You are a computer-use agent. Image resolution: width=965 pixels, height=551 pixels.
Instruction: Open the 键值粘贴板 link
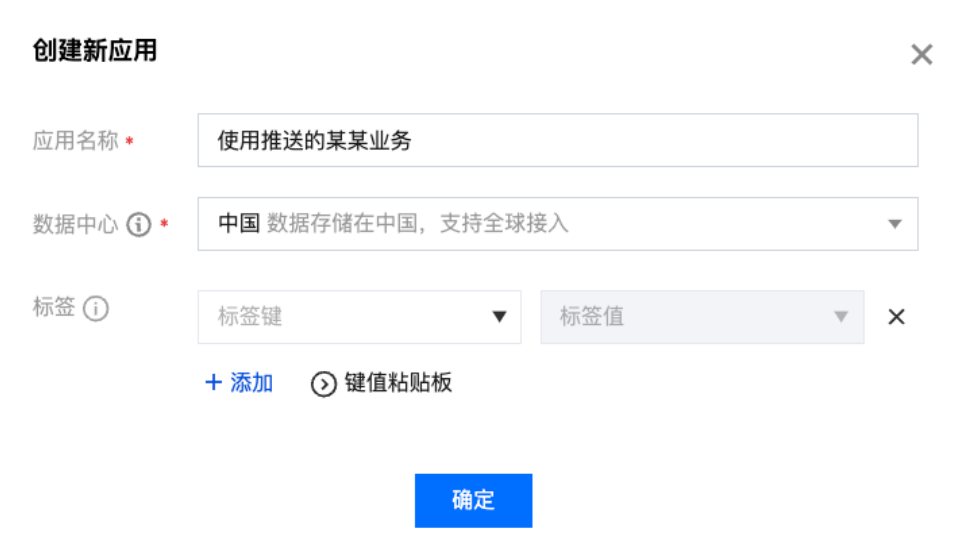click(398, 383)
